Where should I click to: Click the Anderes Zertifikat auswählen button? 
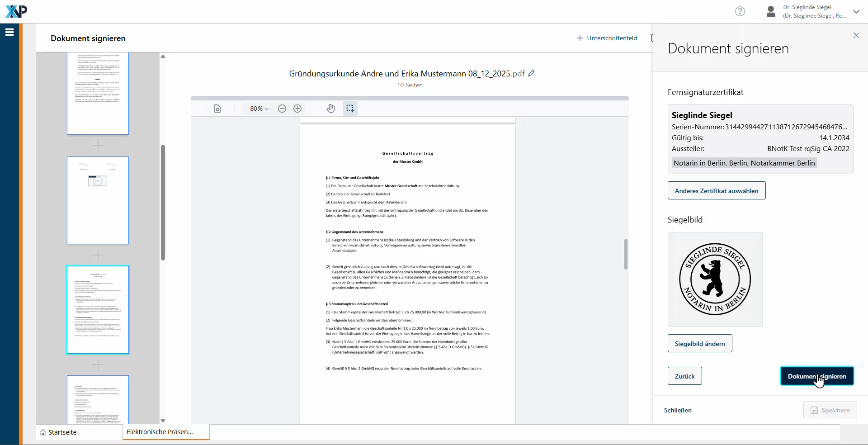[716, 191]
